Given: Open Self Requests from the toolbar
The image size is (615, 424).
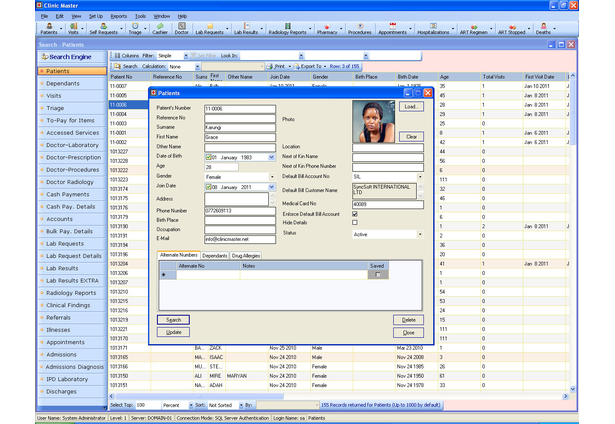Looking at the screenshot, I should (104, 28).
